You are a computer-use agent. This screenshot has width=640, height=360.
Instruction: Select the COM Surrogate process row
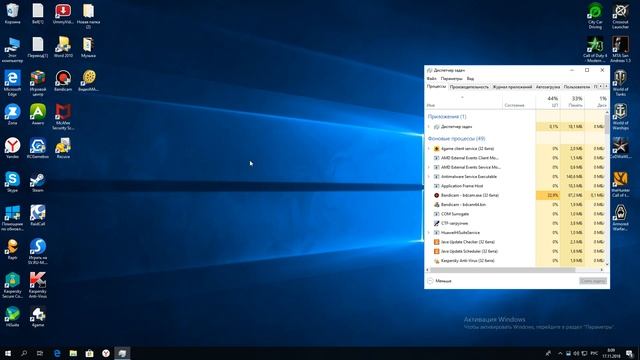(x=516, y=214)
